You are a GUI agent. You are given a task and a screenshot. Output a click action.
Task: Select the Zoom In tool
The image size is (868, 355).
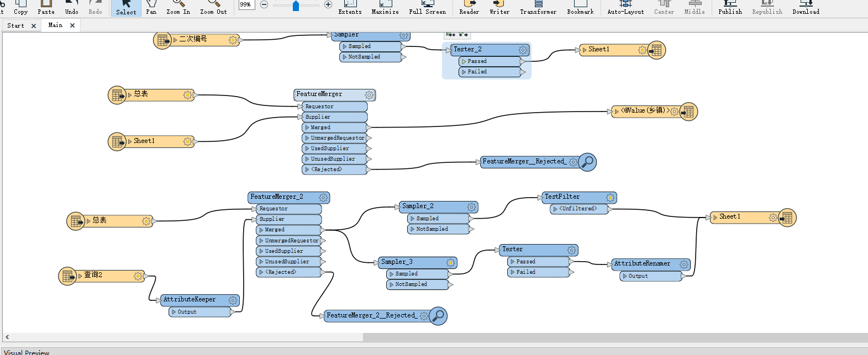point(178,7)
